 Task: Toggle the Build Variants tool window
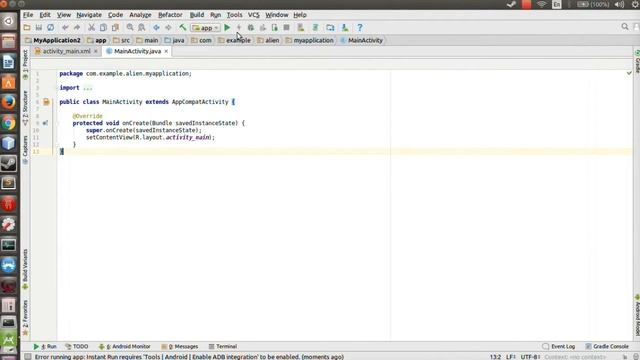click(25, 269)
